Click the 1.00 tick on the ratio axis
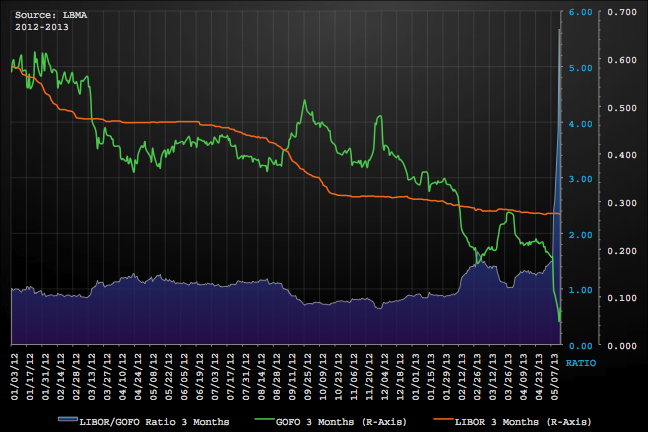Image resolution: width=648 pixels, height=432 pixels. tap(581, 290)
